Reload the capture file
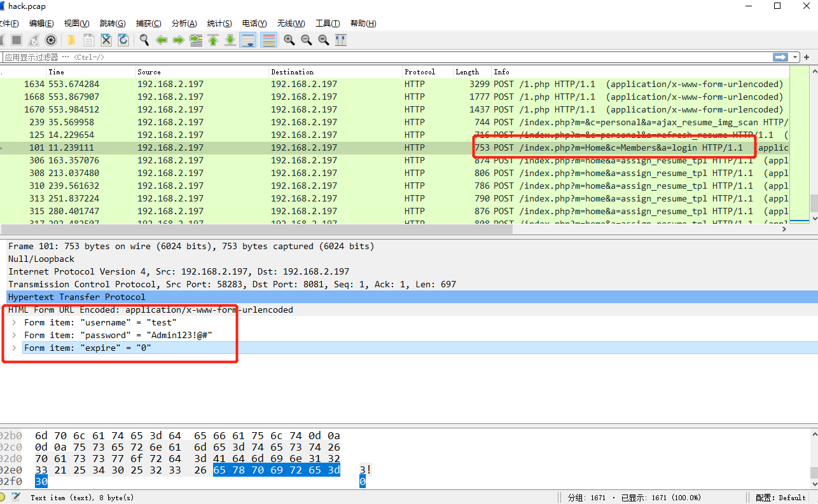This screenshot has height=504, width=818. coord(123,40)
